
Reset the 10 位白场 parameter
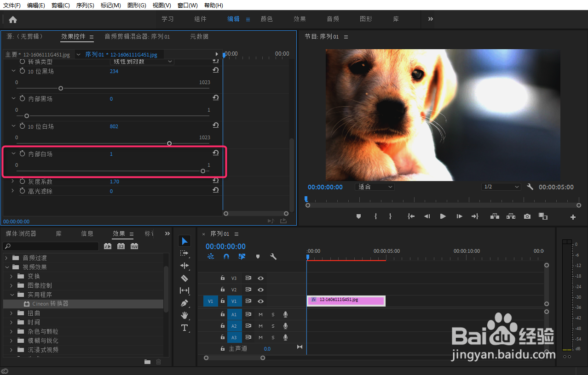coord(215,125)
